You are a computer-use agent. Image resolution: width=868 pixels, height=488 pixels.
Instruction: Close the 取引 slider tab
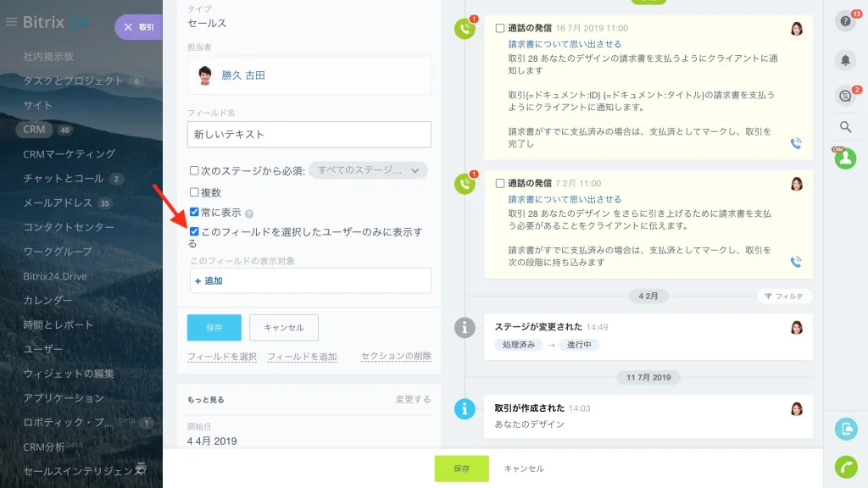click(128, 27)
